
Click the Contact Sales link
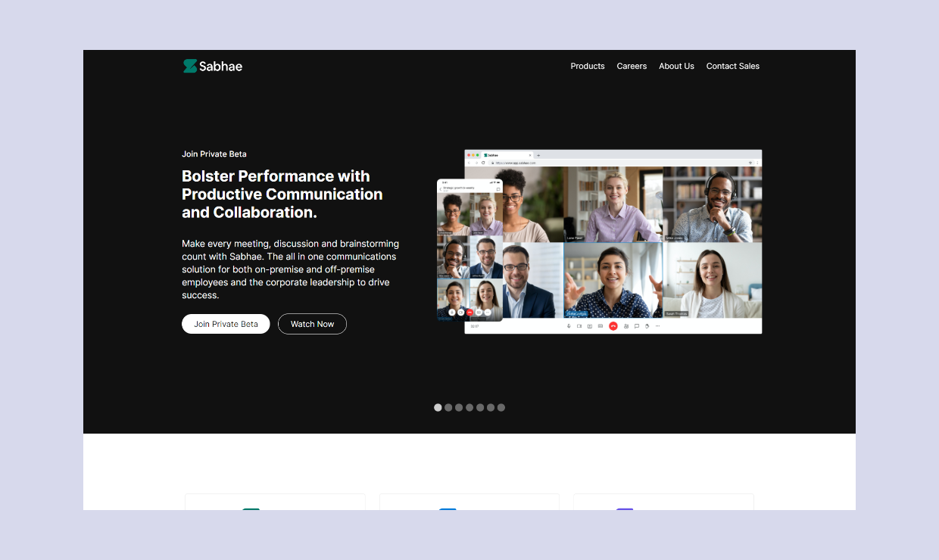tap(733, 66)
